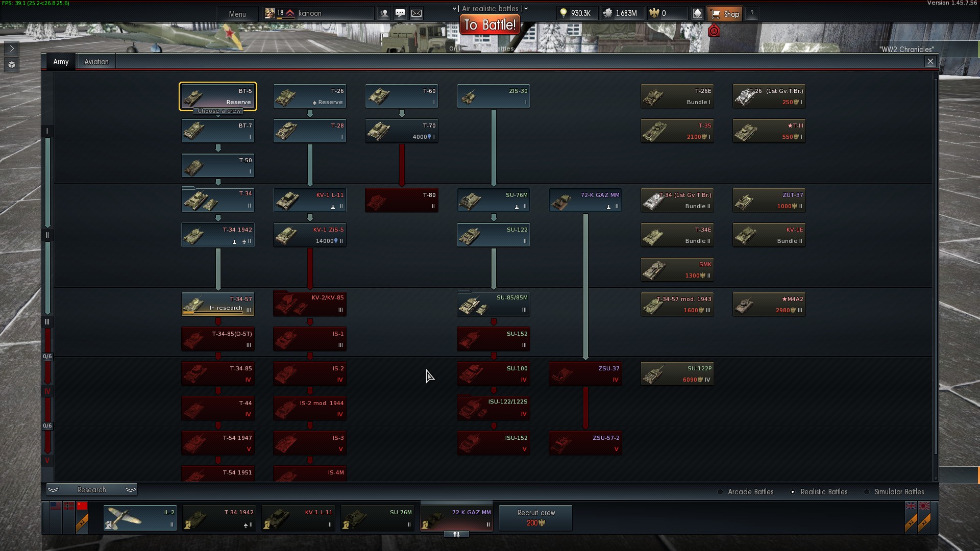Select the Germany flag nation icon
The width and height of the screenshot is (980, 551).
[x=69, y=506]
